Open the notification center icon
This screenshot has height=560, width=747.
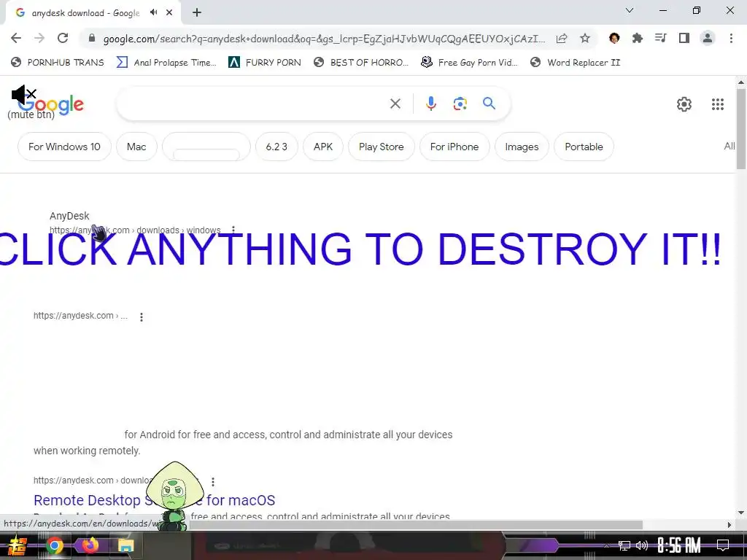(x=723, y=545)
